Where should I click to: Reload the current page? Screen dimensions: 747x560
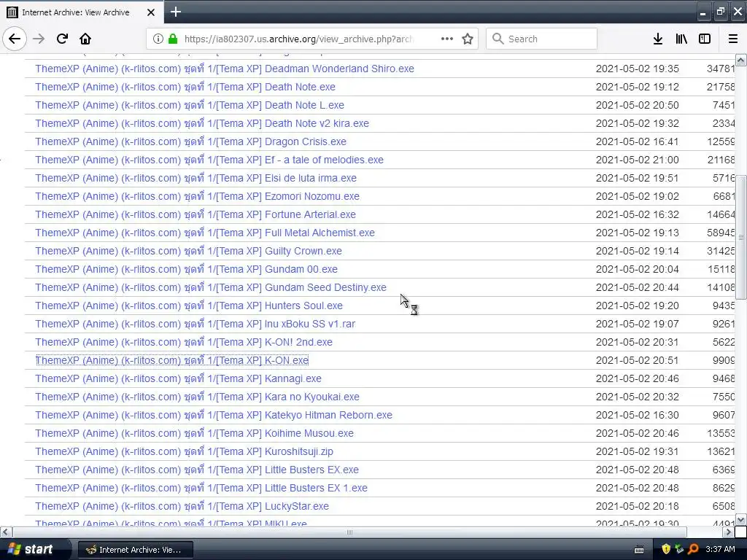(x=62, y=39)
